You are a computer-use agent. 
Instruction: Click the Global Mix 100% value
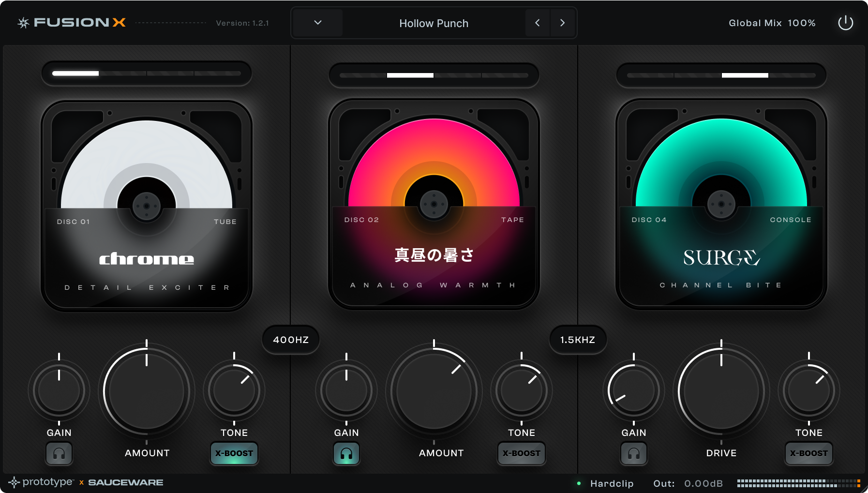point(801,23)
